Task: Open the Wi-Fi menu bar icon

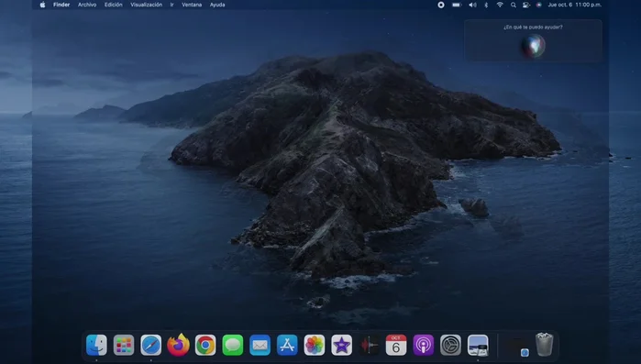Action: point(500,5)
